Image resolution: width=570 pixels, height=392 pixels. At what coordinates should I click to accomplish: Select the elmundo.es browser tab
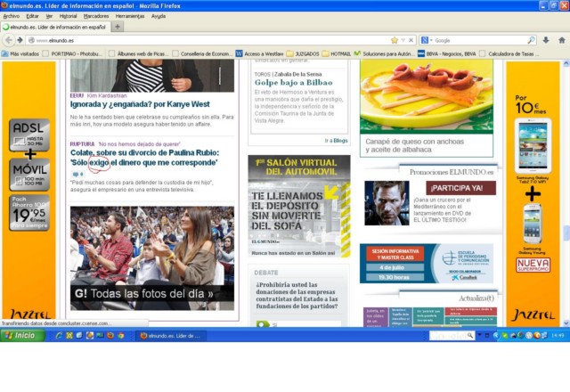55,27
